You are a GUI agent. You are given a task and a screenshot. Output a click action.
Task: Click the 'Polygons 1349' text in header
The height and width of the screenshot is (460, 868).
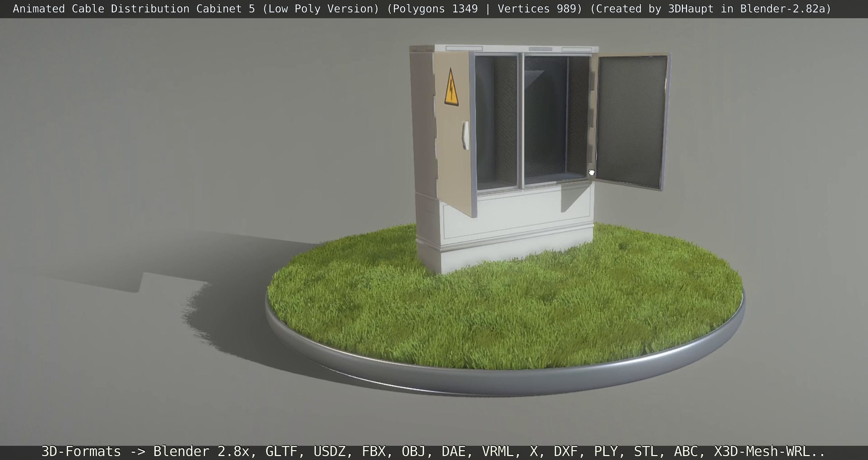click(x=435, y=9)
